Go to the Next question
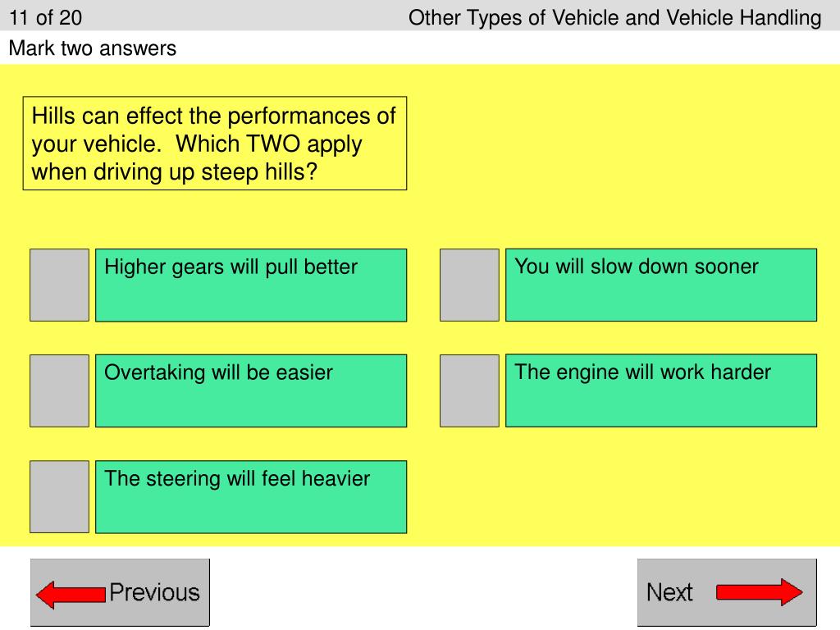Viewport: 840px width, 630px height. point(727,592)
